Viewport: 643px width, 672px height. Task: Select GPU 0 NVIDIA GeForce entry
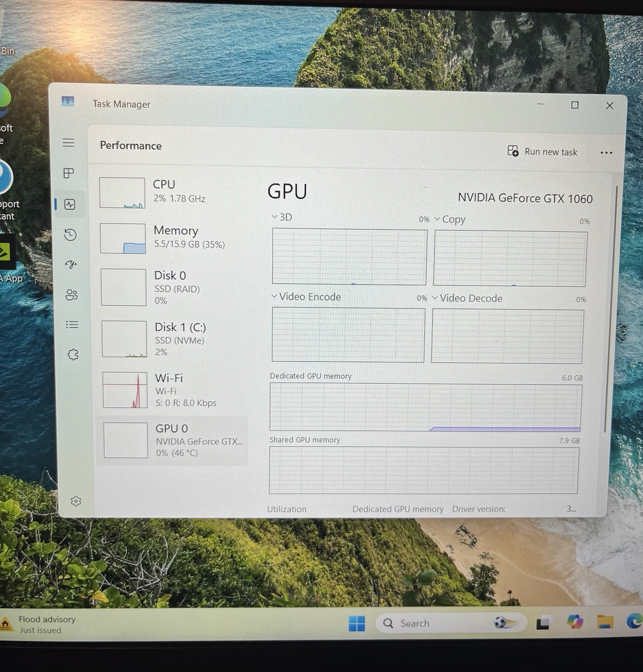172,440
